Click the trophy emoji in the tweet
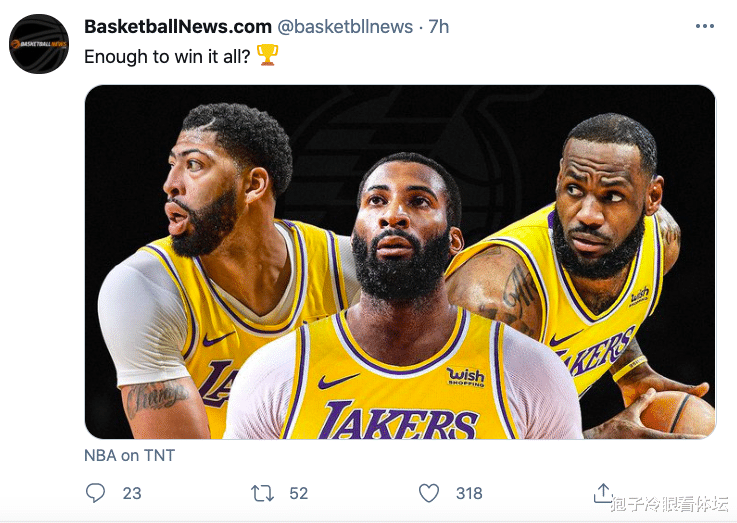Screen dimensions: 737x523 click(x=267, y=56)
